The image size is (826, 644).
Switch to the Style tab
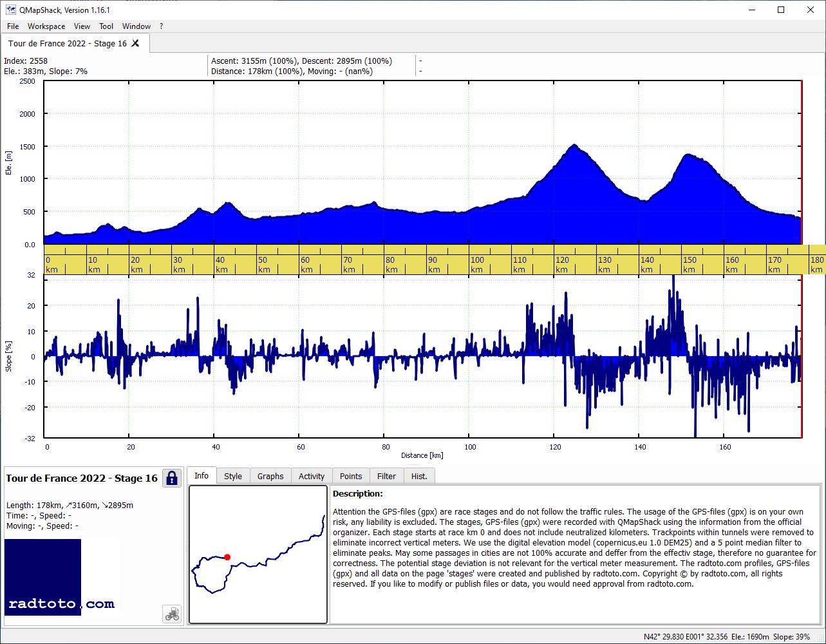[233, 476]
